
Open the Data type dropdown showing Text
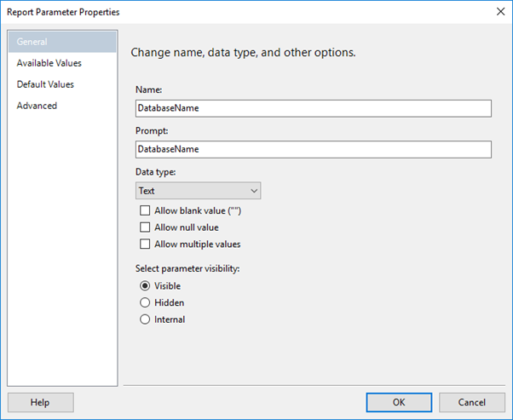pyautogui.click(x=198, y=191)
